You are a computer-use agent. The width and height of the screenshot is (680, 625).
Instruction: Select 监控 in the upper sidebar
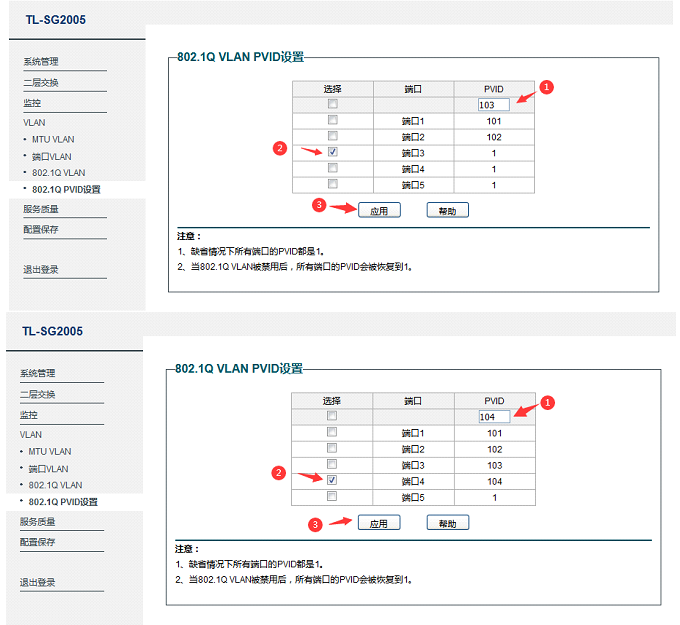32,102
